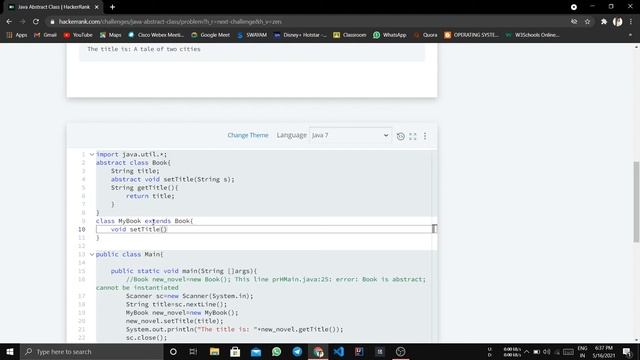This screenshot has height=360, width=640.
Task: Open the Apps bookmark
Action: (x=17, y=35)
